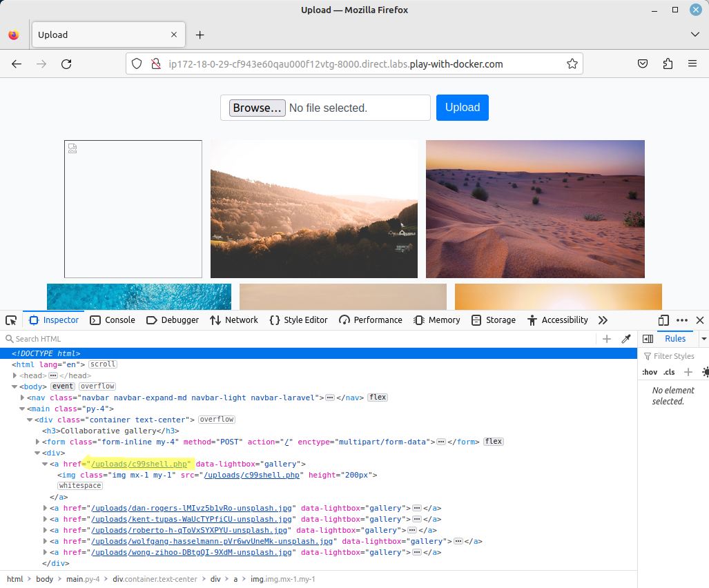
Task: Expand the kent-tupas anchor node
Action: pyautogui.click(x=45, y=519)
